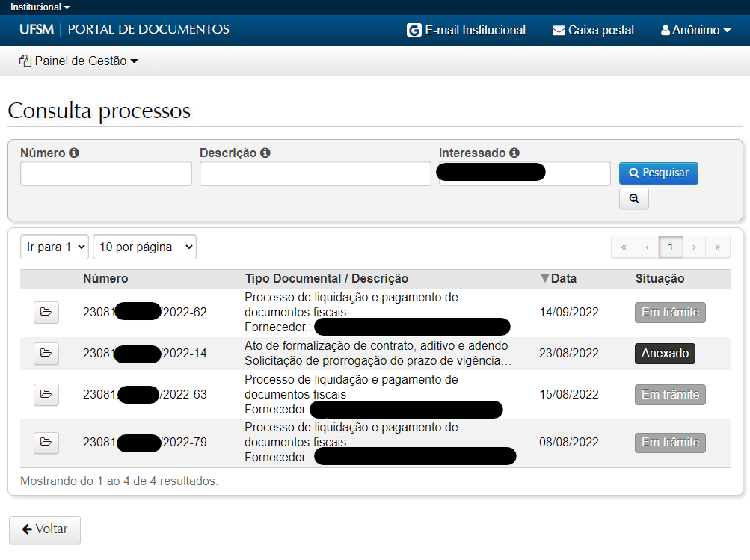Open the 'Ir para 1' page selector
750x560 pixels.
55,247
